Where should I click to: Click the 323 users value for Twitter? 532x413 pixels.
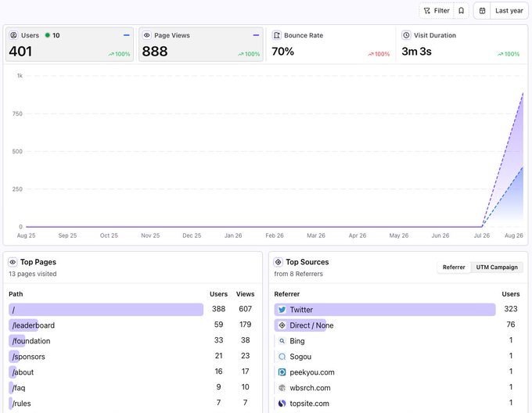[511, 309]
